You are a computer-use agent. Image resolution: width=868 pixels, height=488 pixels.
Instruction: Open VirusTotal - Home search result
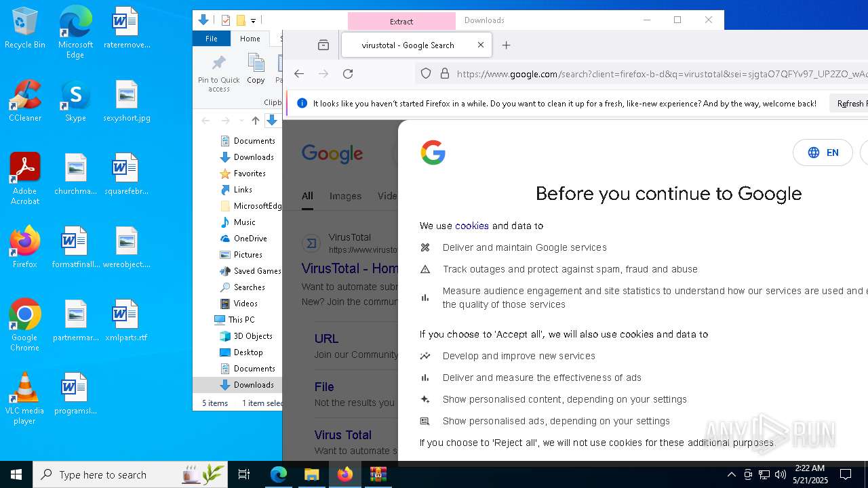click(x=350, y=268)
